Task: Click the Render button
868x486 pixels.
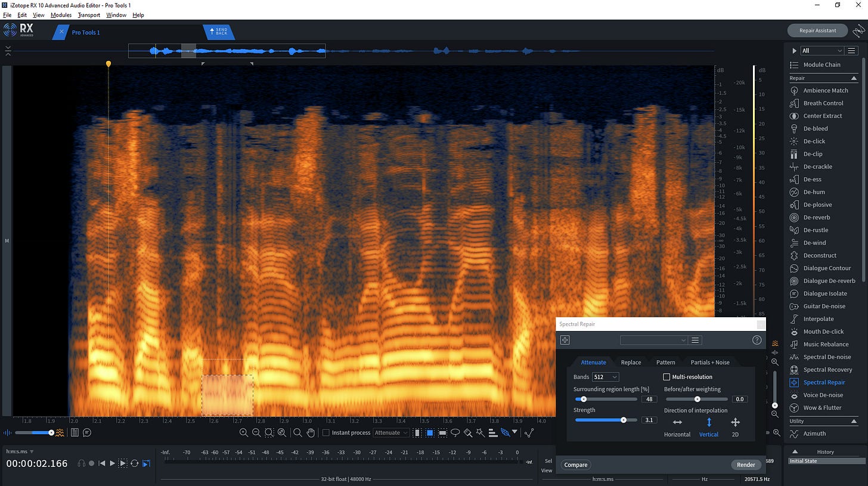Action: click(x=746, y=465)
